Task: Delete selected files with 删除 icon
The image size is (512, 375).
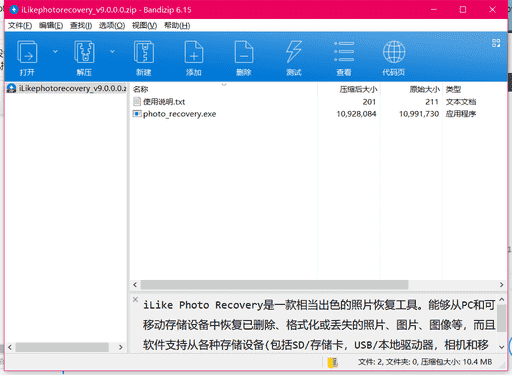Action: 244,58
